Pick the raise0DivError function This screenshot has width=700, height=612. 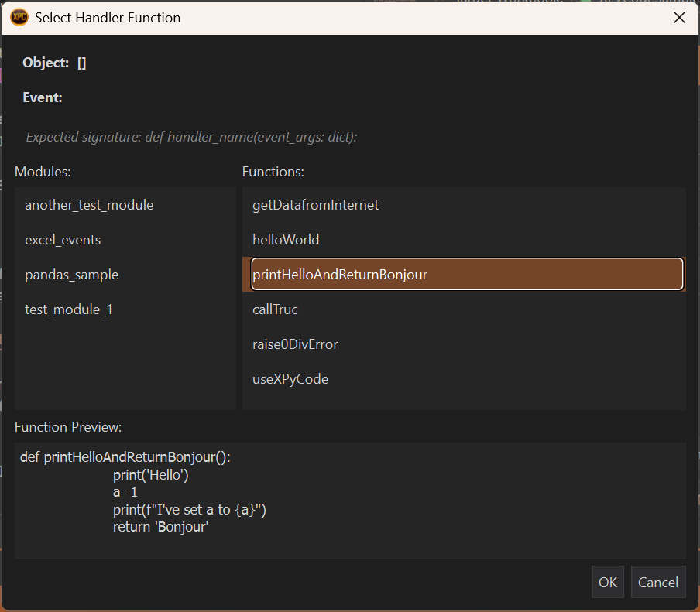(x=295, y=344)
